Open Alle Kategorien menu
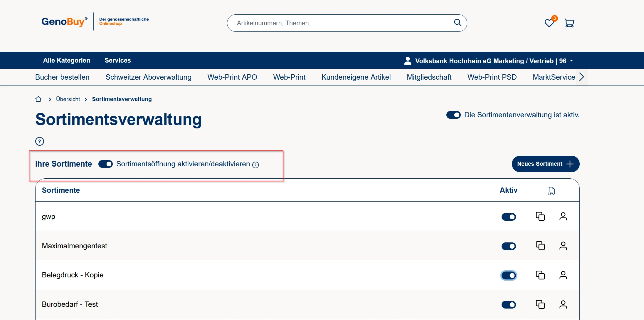The image size is (644, 320). coord(67,60)
